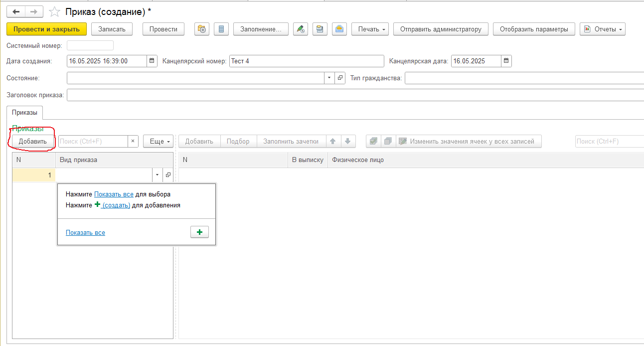The height and width of the screenshot is (346, 644).
Task: Click the pen-with-clock toolbar icon
Action: 301,29
